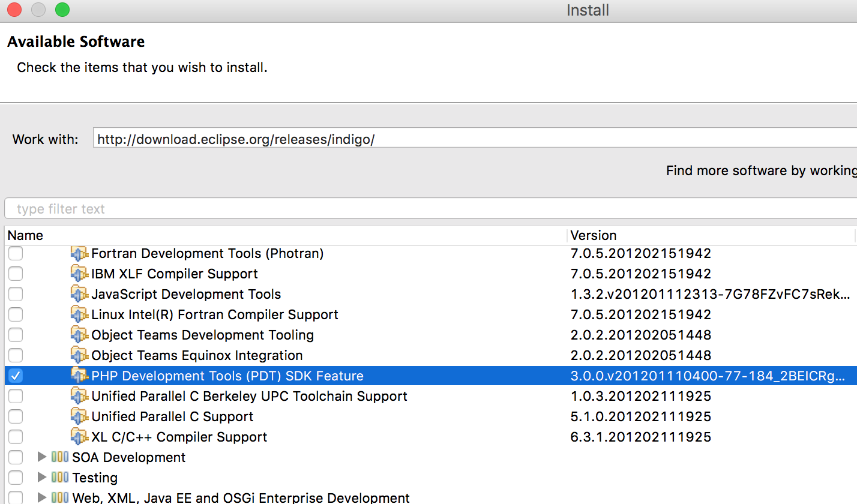Click the green zoom window button
This screenshot has width=857, height=504.
tap(62, 10)
